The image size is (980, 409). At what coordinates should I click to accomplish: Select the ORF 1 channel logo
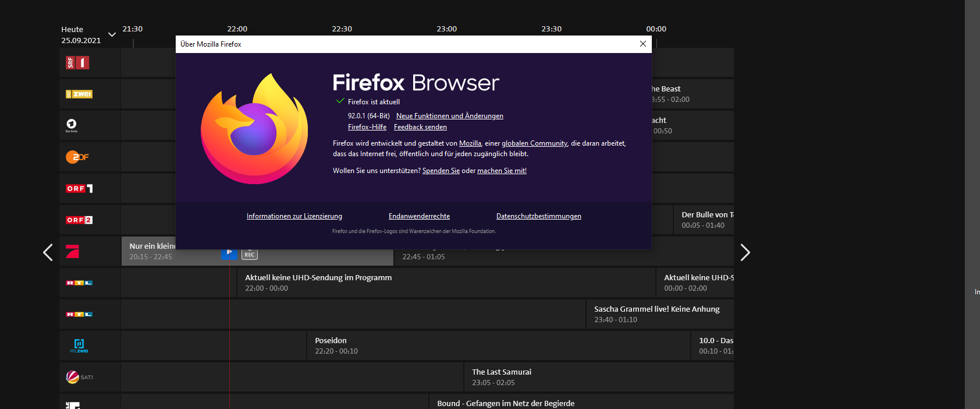[x=79, y=189]
